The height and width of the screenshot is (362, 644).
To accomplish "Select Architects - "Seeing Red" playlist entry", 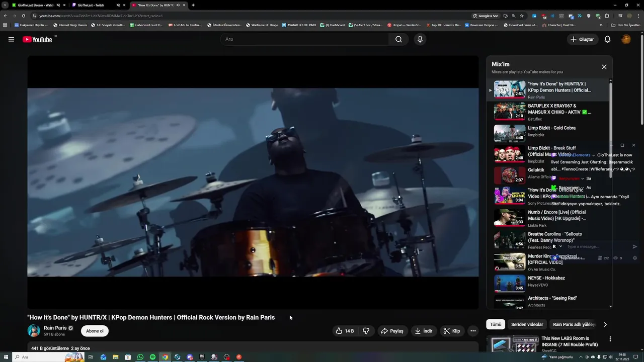I will 548,302.
